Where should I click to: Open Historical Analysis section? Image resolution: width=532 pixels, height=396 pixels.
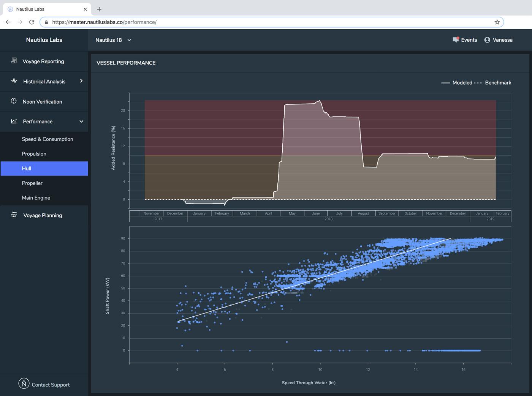point(44,81)
